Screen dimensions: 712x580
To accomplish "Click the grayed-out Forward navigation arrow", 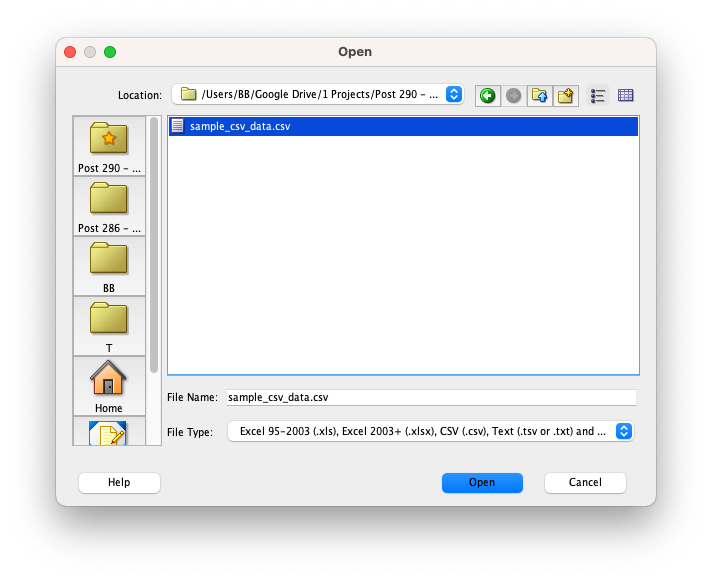I will pyautogui.click(x=513, y=95).
